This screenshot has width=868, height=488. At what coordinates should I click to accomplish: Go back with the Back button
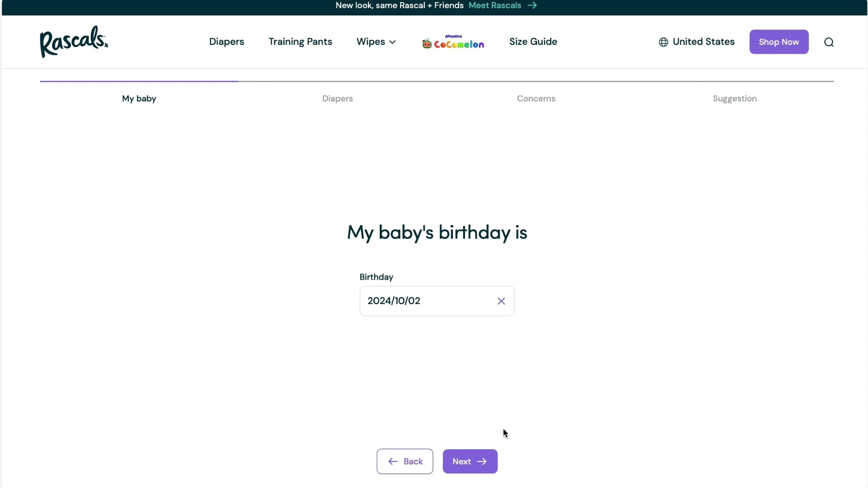[x=405, y=461]
